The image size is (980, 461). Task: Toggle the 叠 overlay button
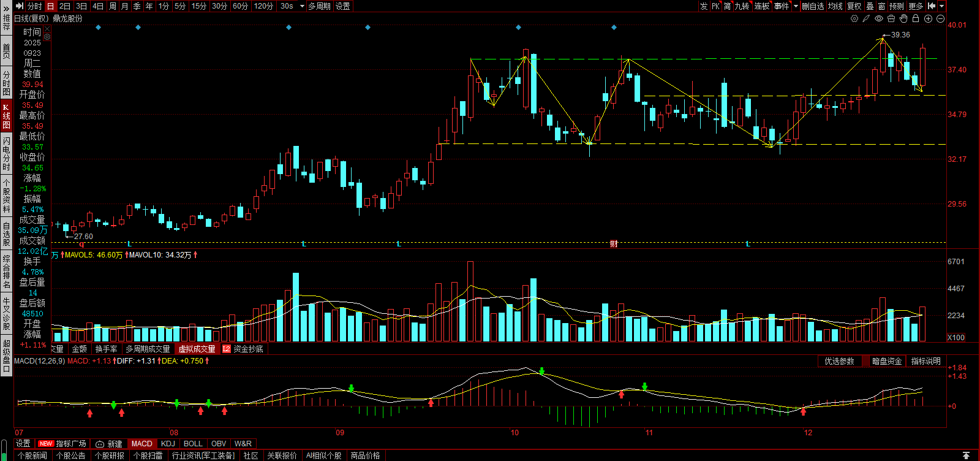870,6
